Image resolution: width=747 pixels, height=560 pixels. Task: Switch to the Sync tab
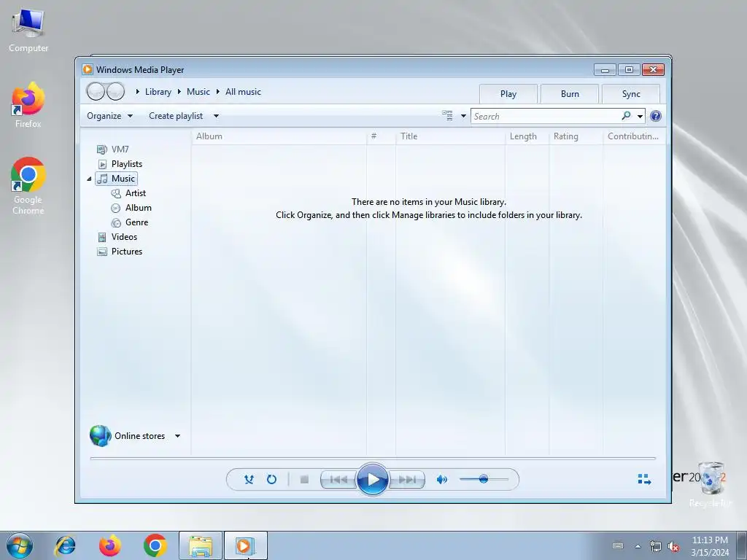(631, 94)
